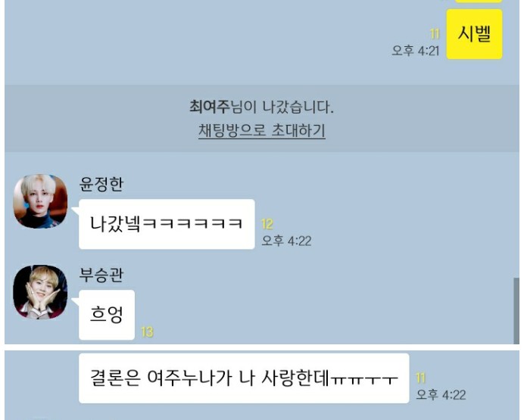Click the 오후 4:21 timestamp
524x420 pixels.
point(415,51)
